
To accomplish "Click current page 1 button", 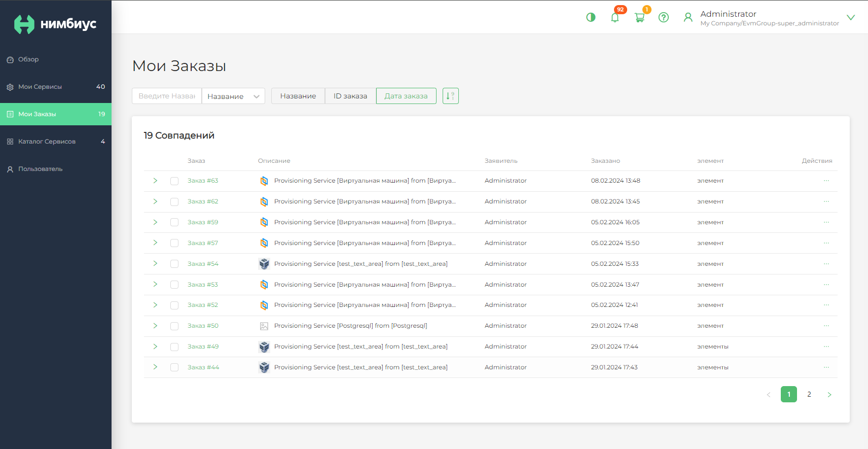I will click(789, 394).
